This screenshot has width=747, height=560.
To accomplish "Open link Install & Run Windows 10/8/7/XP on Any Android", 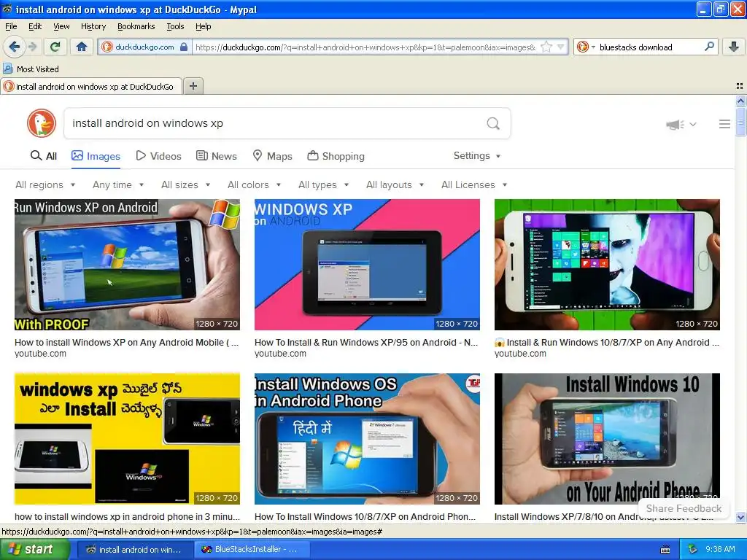I will (x=607, y=343).
